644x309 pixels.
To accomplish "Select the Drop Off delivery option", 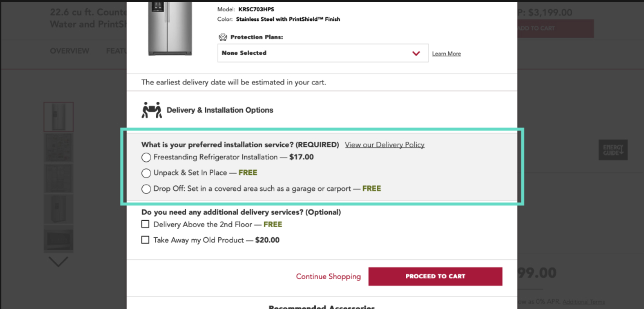I will coord(146,189).
